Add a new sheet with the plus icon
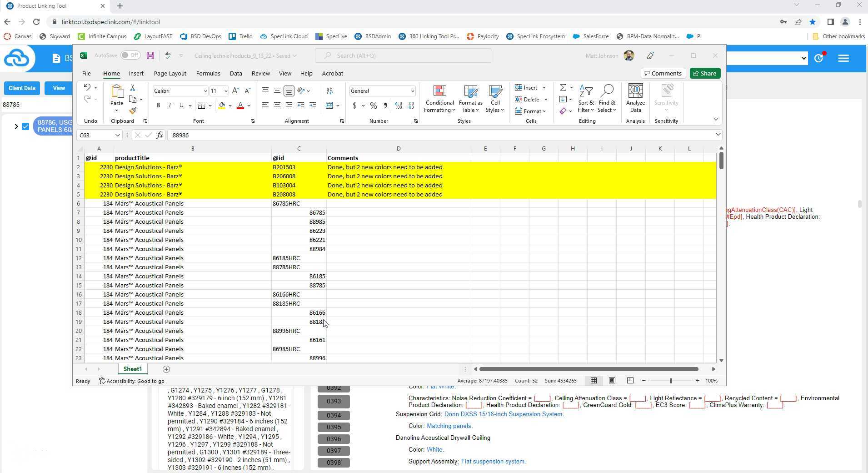 pos(166,369)
